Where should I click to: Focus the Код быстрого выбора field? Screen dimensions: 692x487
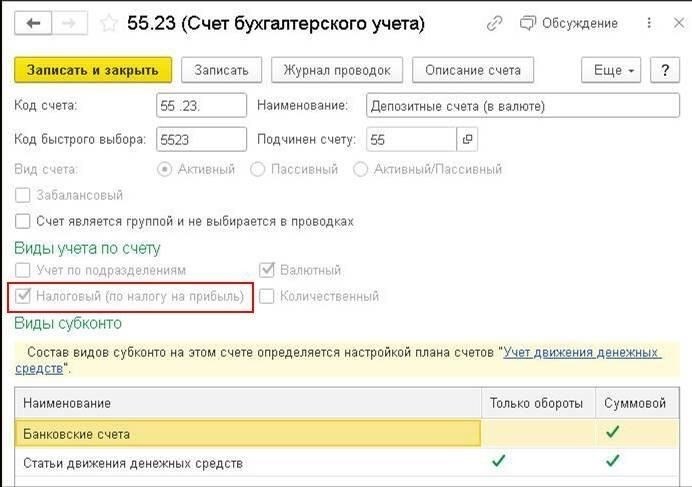[201, 140]
